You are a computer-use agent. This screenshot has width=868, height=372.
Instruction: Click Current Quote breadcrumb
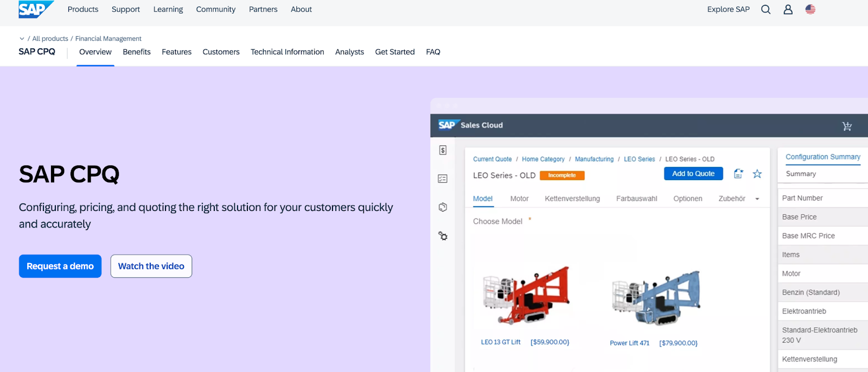click(x=492, y=159)
